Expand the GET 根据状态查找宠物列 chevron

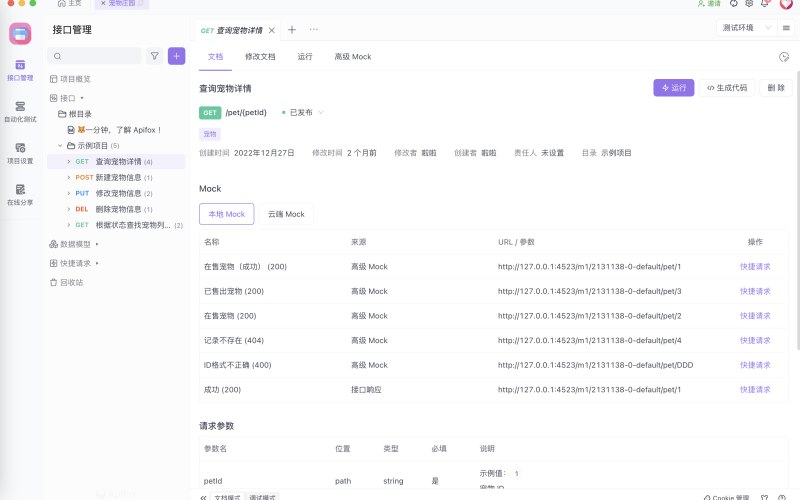click(x=69, y=224)
